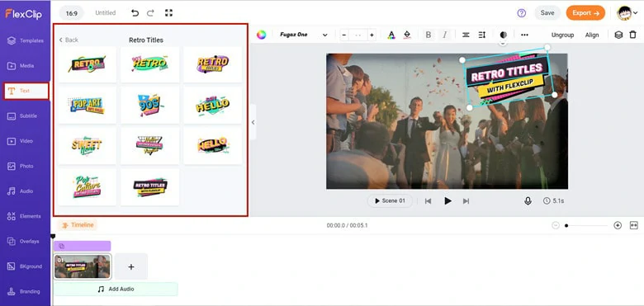Select the yellow Hello retro title style
644x306 pixels.
click(212, 106)
